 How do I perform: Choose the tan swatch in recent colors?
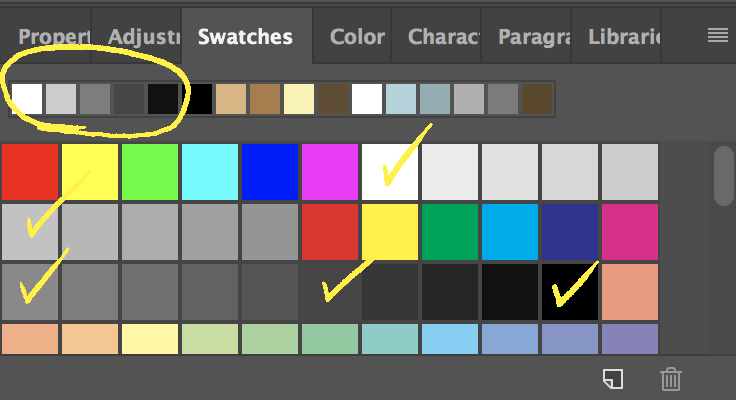(x=231, y=99)
